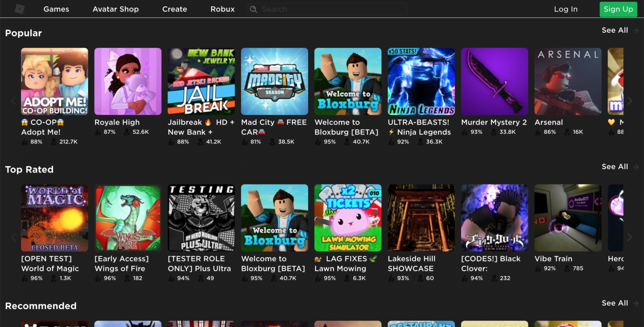Open the Robux menu item

(222, 9)
